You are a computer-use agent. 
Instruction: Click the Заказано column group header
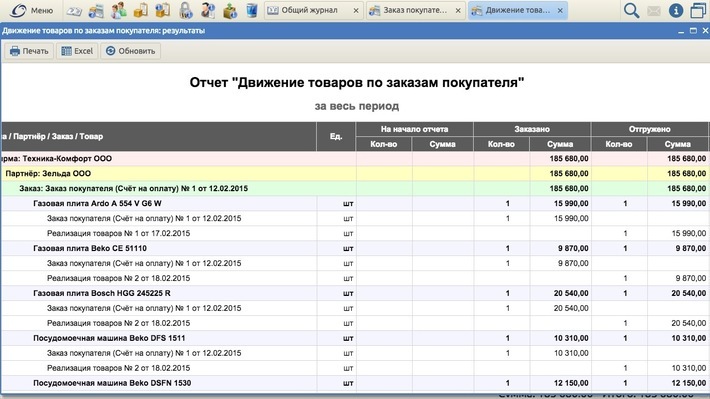tap(532, 129)
